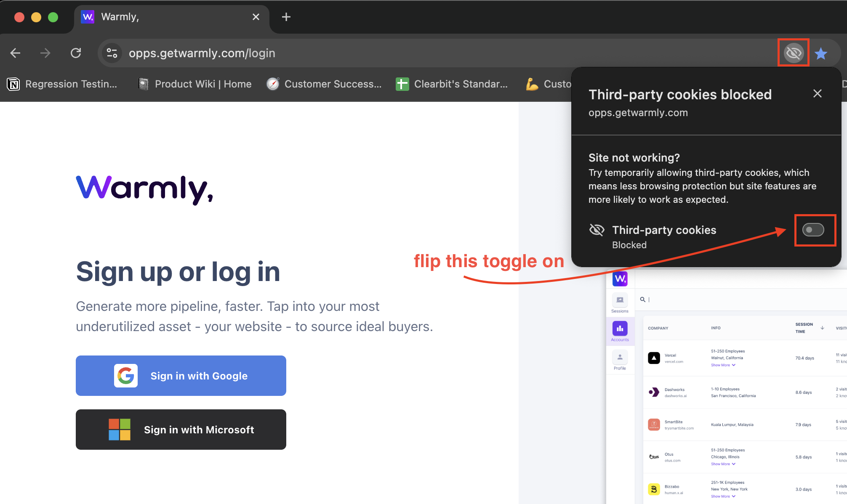Click Sign in with Google
Screen dimensions: 847x504
181,376
